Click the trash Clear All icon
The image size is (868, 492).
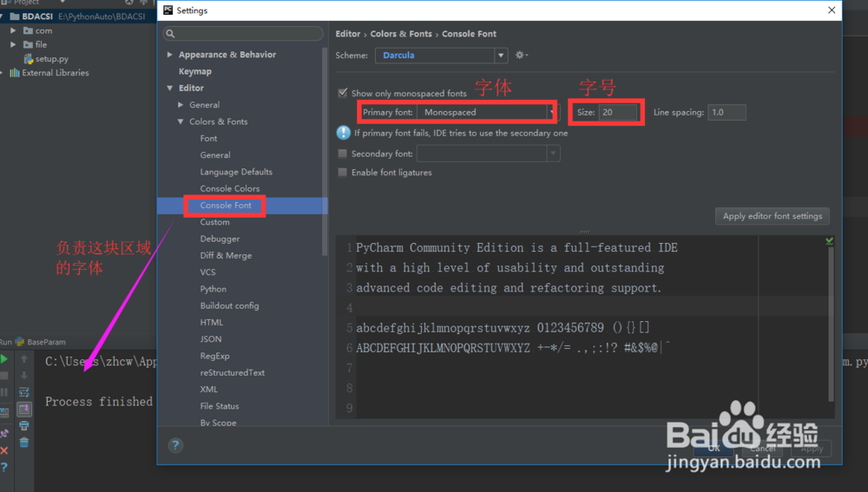pyautogui.click(x=23, y=443)
